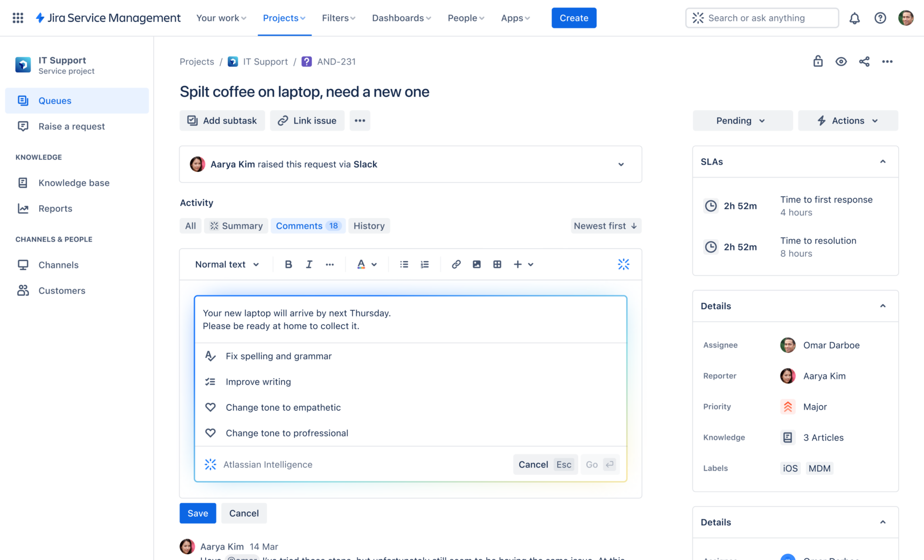Insert a table using the toolbar icon
The image size is (924, 560).
click(497, 264)
